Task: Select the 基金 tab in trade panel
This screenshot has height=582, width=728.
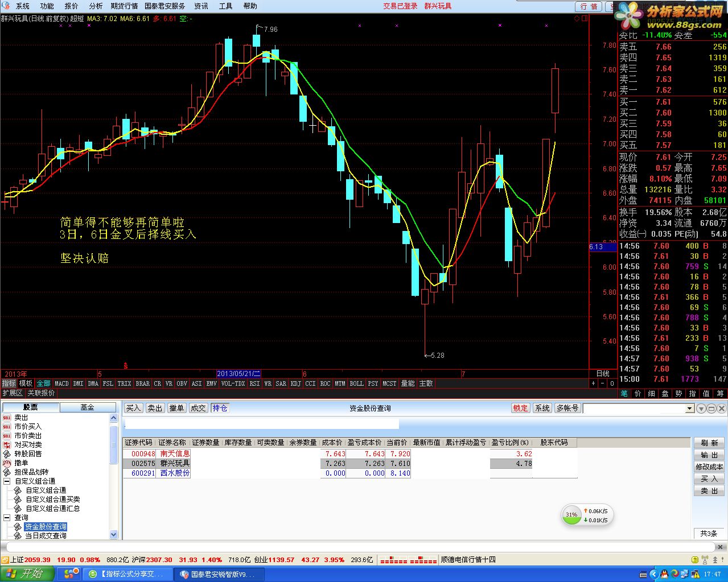Action: pyautogui.click(x=87, y=407)
